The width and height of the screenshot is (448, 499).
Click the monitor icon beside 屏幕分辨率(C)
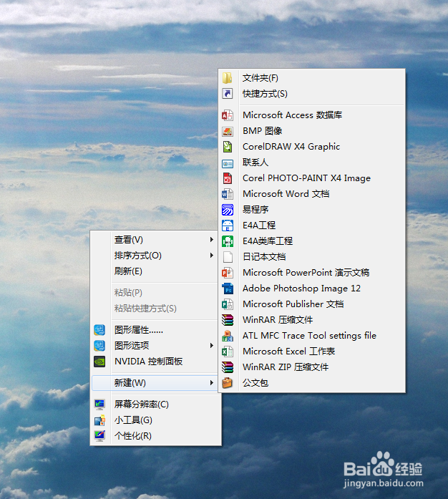pos(99,404)
